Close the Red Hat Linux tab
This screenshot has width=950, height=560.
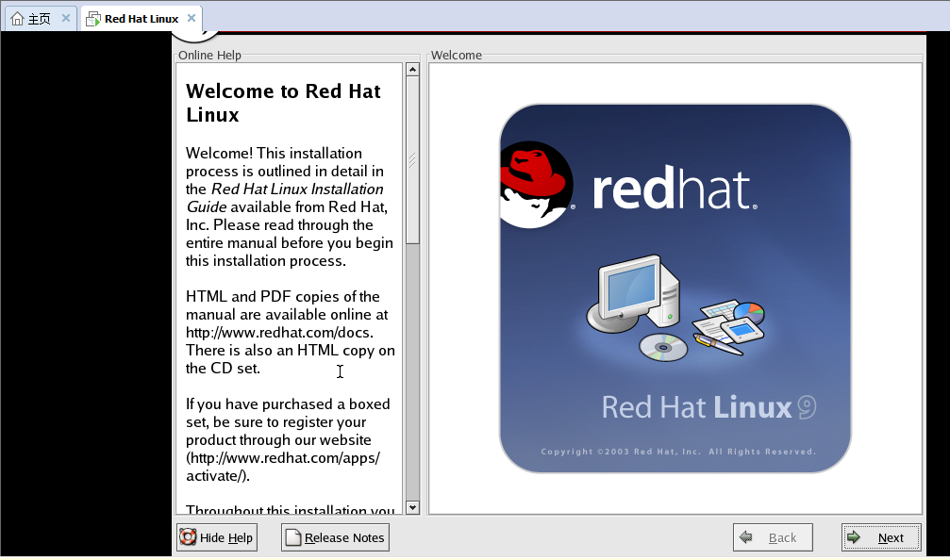(192, 18)
